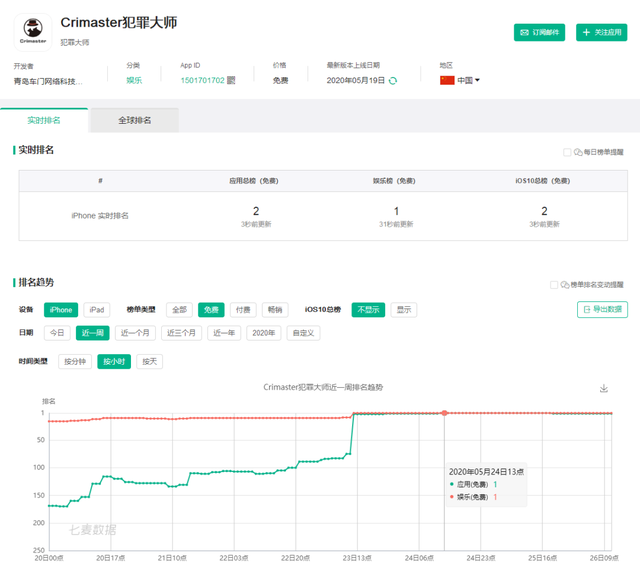Click the chart download icon
640x572 pixels.
(x=604, y=388)
